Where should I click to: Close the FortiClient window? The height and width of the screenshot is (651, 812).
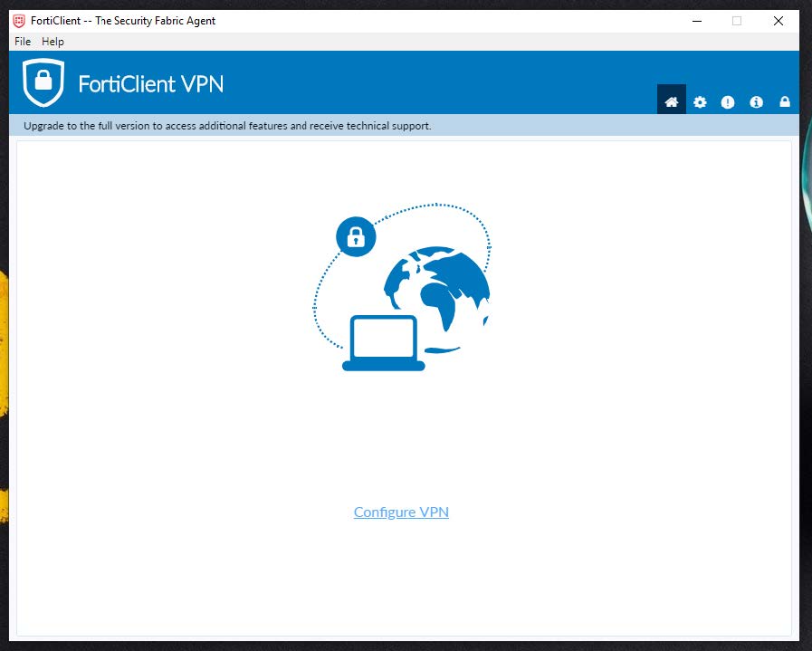pyautogui.click(x=779, y=21)
